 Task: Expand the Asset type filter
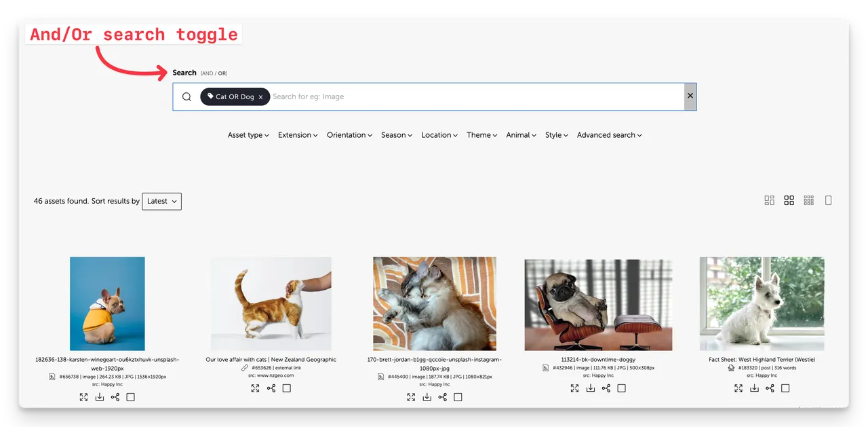[x=248, y=135]
